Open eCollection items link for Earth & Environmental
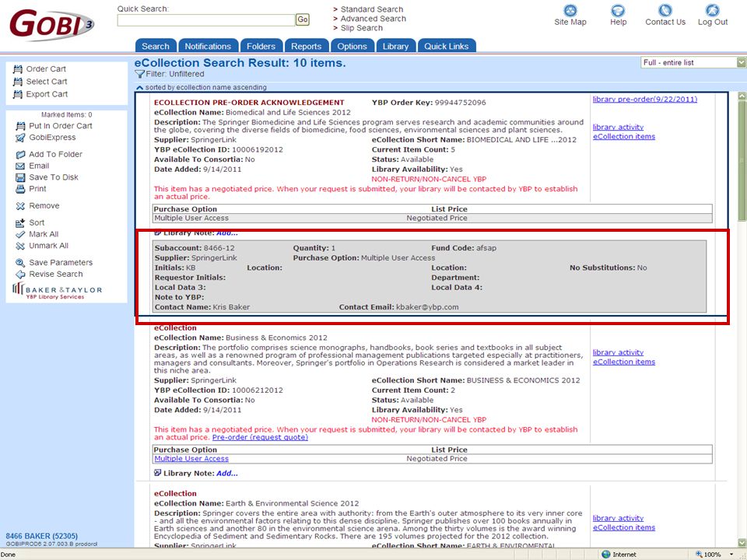Screen dimensions: 747x560 (624, 527)
